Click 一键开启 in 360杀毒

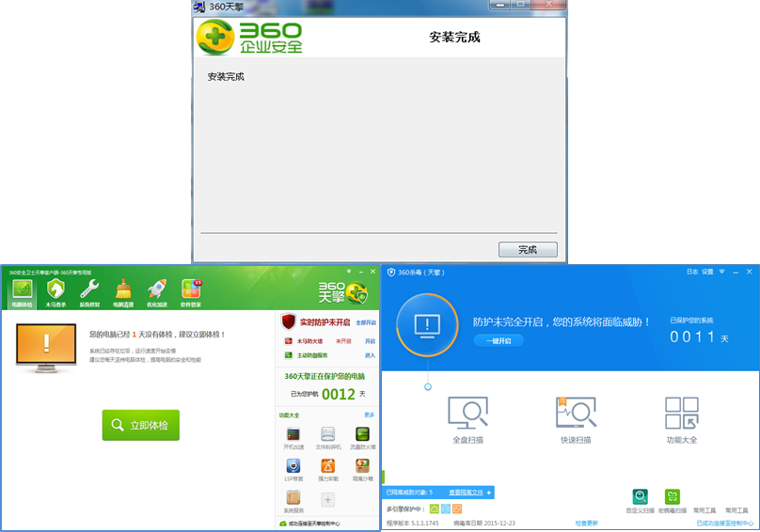[x=499, y=340]
